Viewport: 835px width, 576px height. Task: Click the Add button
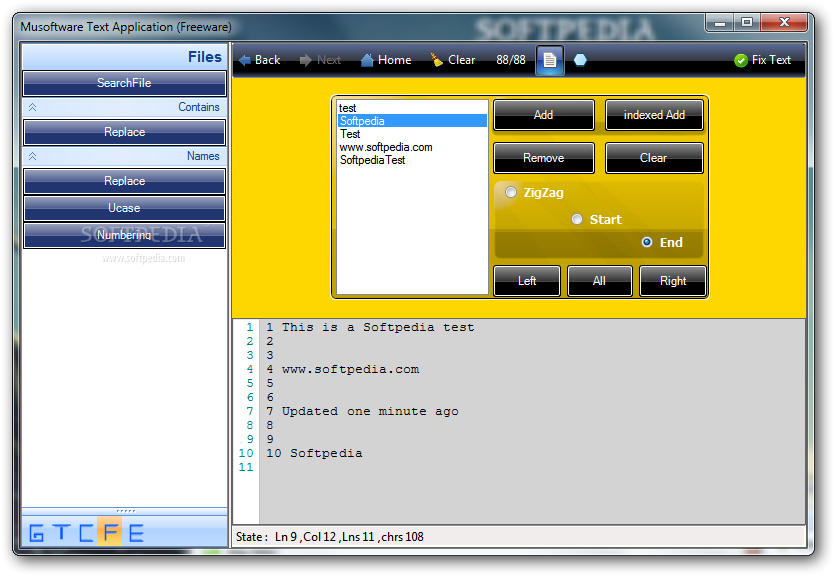click(544, 115)
